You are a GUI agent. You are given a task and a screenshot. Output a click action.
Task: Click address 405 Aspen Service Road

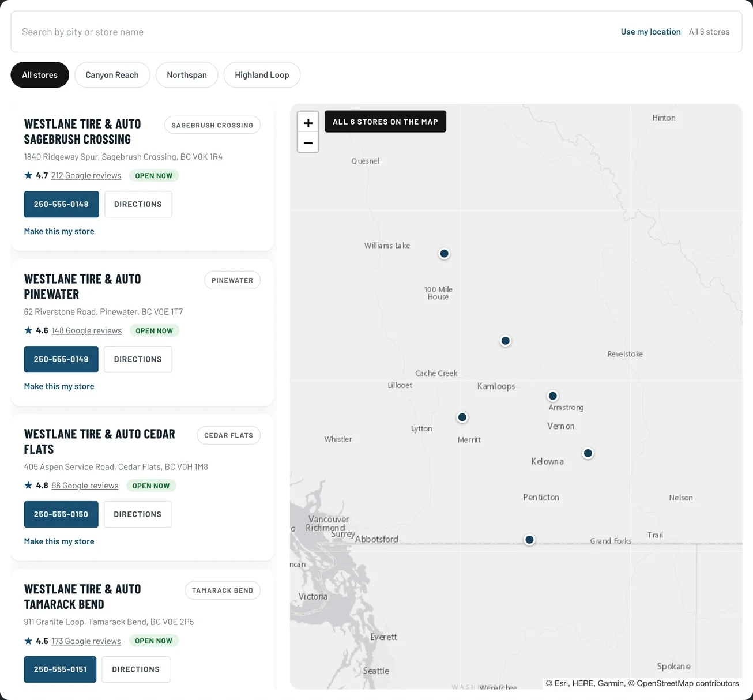click(x=116, y=467)
